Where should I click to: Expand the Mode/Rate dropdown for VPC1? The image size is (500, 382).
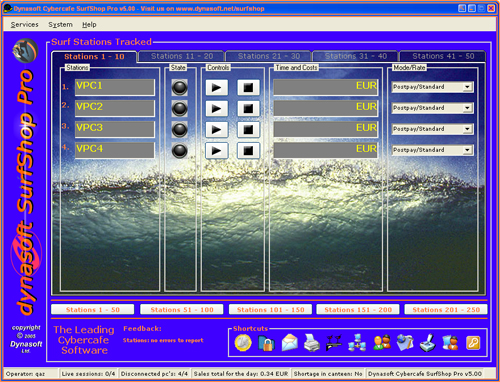coord(467,87)
